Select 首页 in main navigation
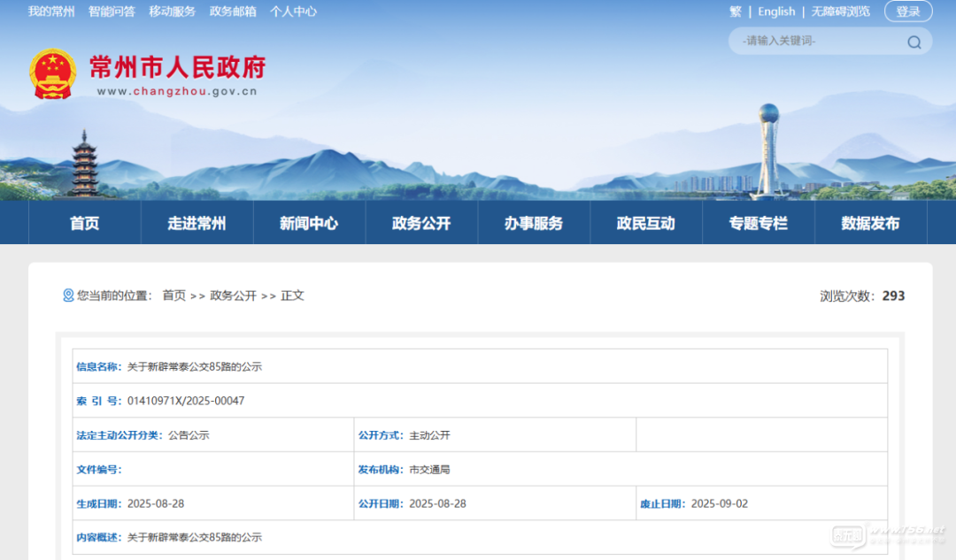Screen dimensions: 956x560 point(85,223)
